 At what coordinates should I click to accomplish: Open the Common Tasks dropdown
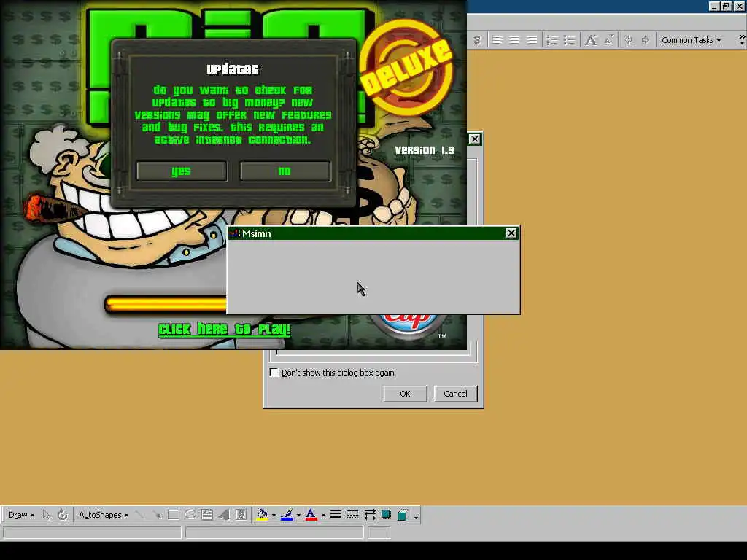pyautogui.click(x=691, y=41)
